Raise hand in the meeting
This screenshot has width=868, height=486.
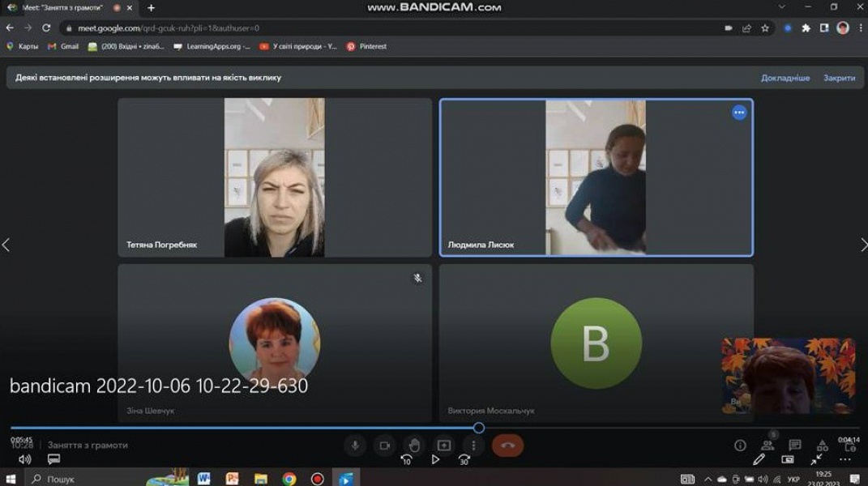pos(414,446)
